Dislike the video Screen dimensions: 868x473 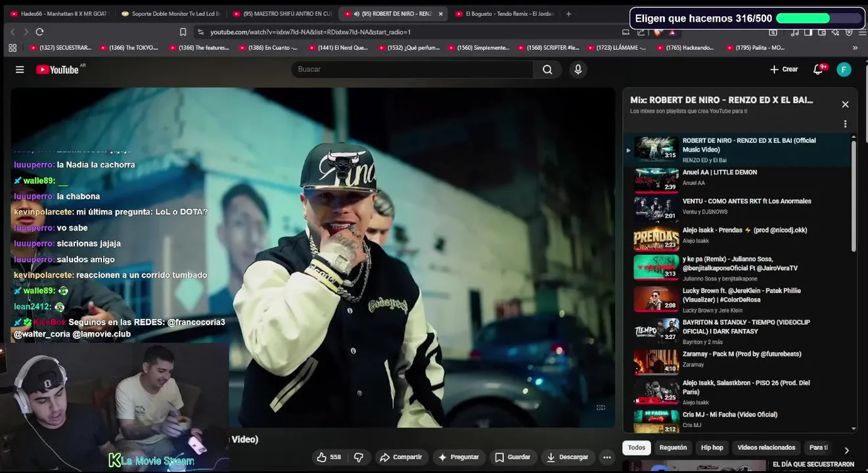(x=359, y=457)
